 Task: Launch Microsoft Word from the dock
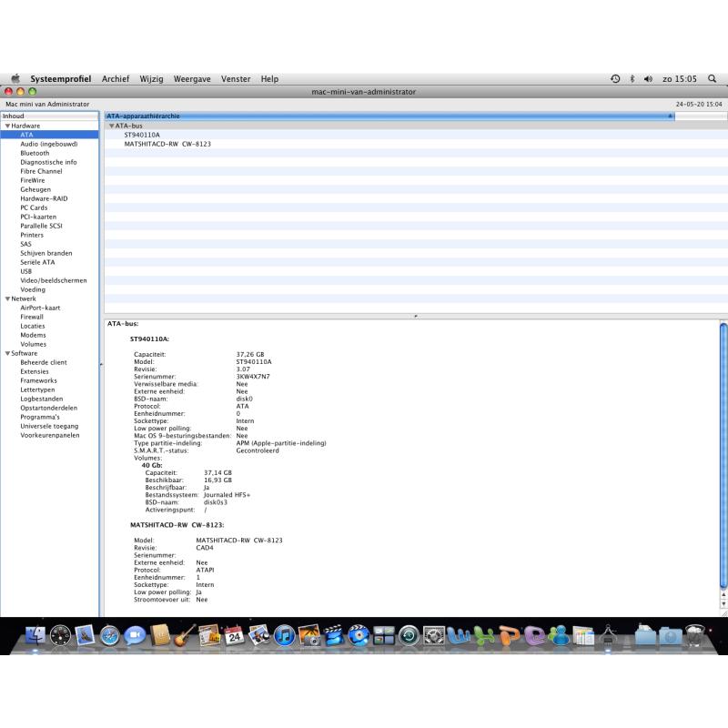click(x=459, y=635)
